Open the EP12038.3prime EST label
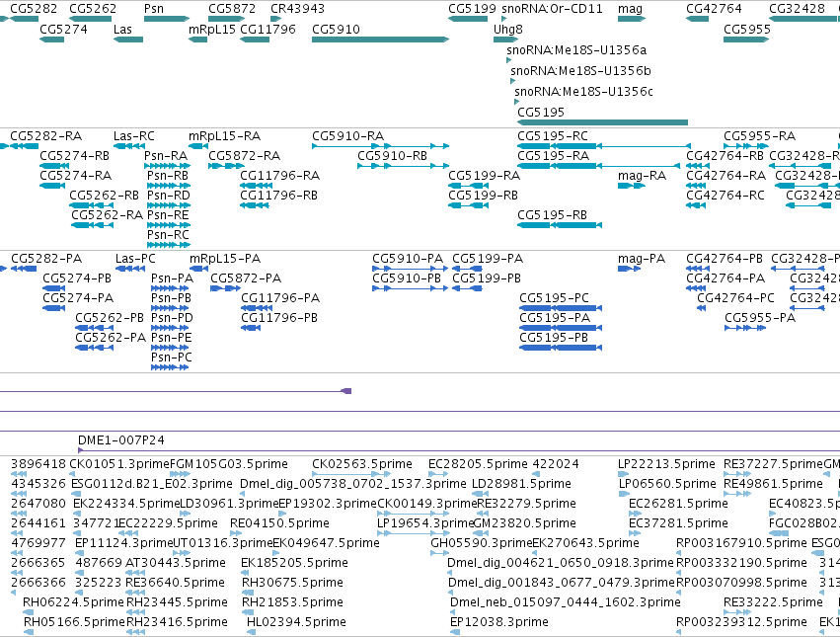840x637 pixels. pos(499,622)
